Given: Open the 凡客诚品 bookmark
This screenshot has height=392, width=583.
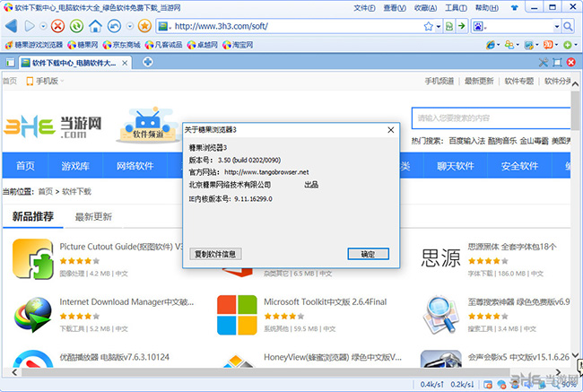Looking at the screenshot, I should pos(163,45).
